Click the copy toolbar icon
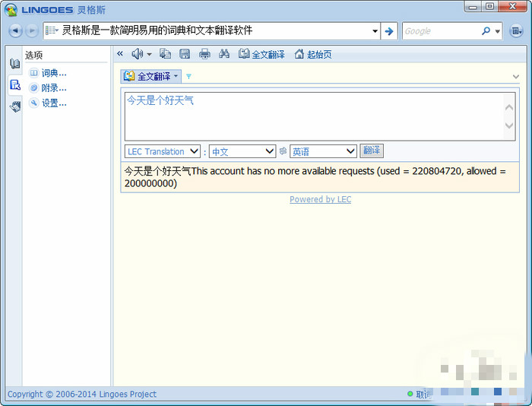This screenshot has height=406, width=532. tap(165, 54)
